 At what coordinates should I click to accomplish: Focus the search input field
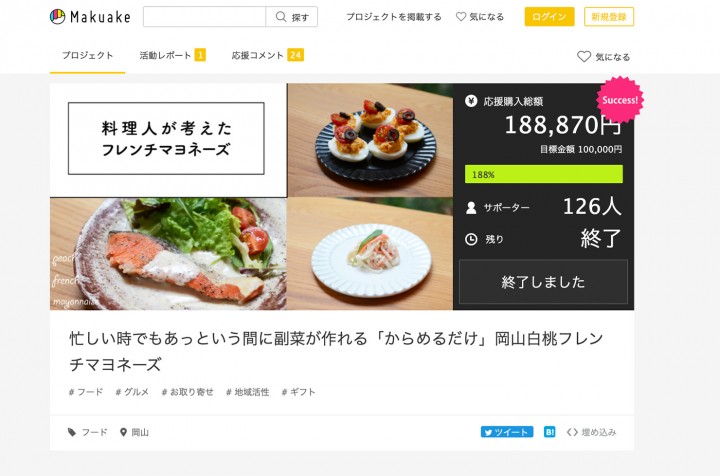(204, 17)
